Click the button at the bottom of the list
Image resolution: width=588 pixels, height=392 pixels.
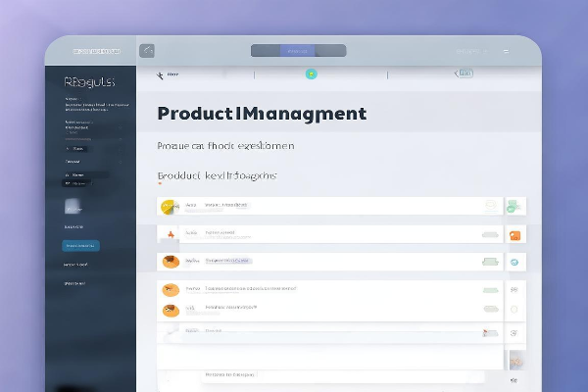pyautogui.click(x=230, y=374)
